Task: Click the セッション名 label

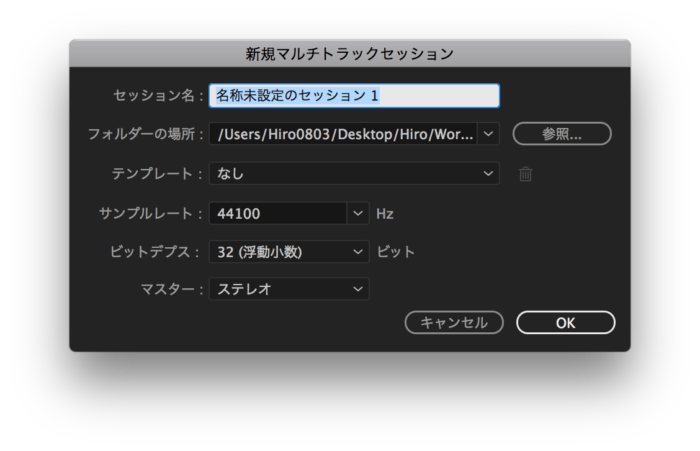Action: tap(158, 96)
